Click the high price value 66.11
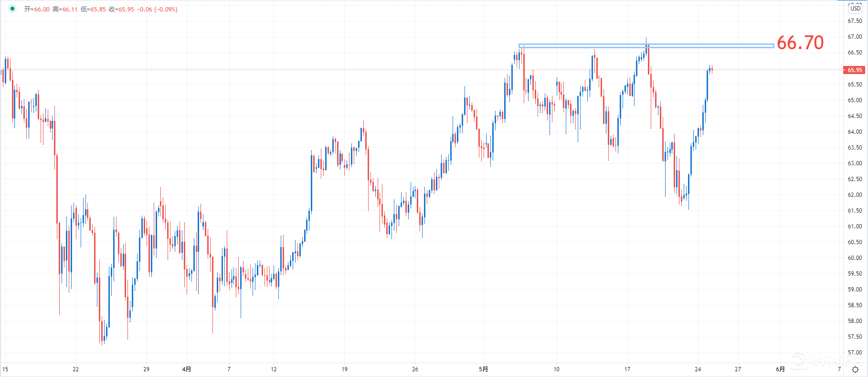 (x=70, y=10)
